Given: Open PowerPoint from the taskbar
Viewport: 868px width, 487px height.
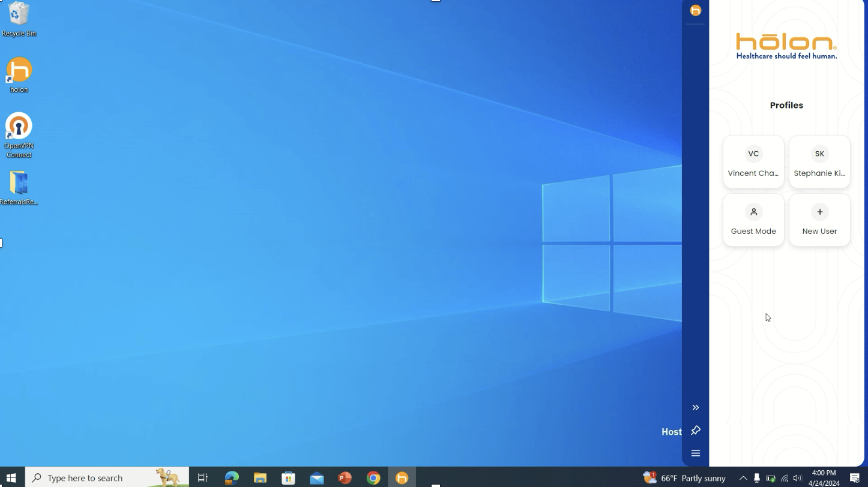Looking at the screenshot, I should click(x=345, y=477).
